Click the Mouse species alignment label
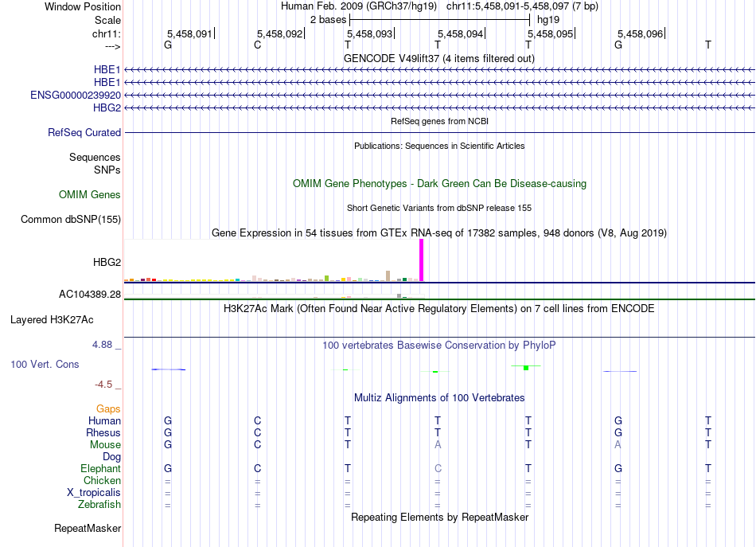 [x=106, y=445]
